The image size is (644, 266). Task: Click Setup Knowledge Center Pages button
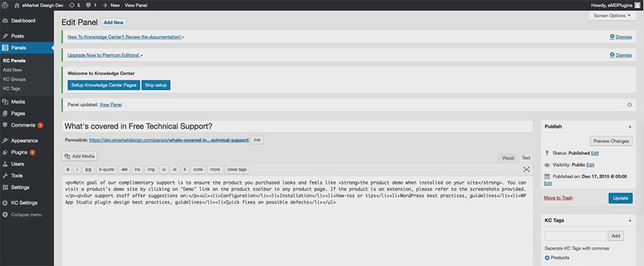tap(104, 85)
